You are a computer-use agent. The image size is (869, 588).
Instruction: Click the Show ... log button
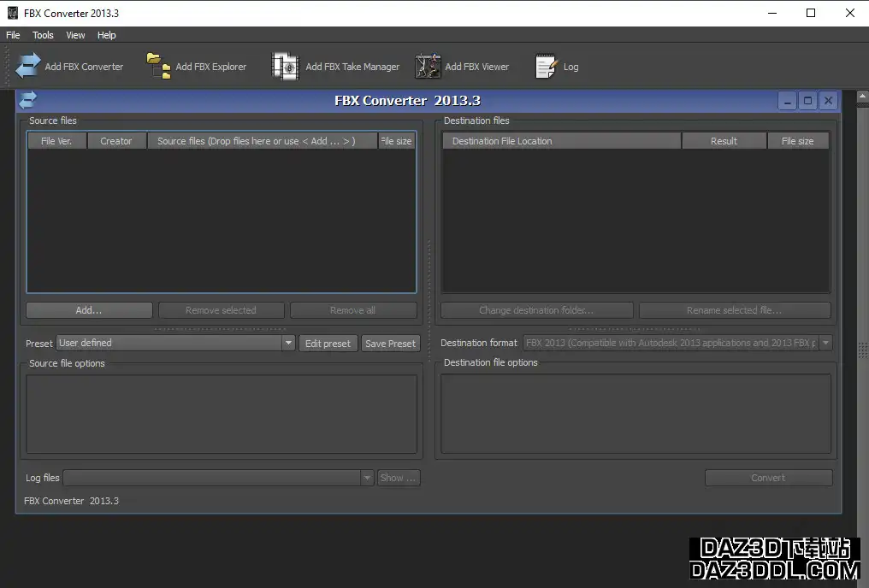click(398, 478)
